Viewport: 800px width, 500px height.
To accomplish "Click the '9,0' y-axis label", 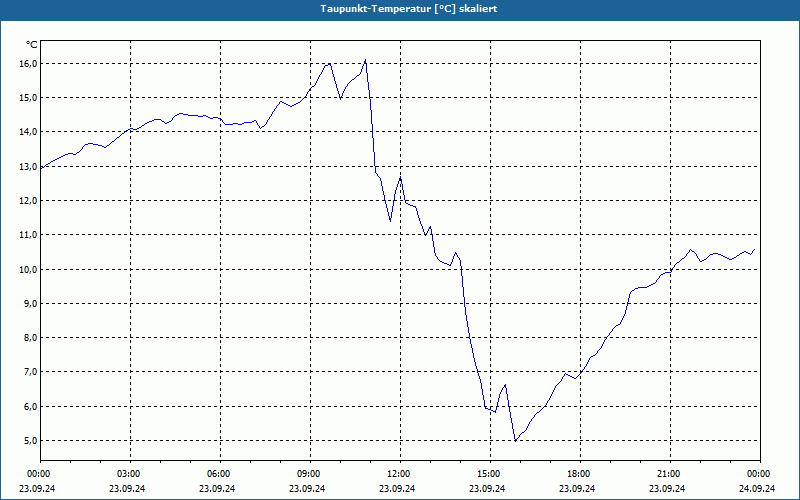I will click(x=31, y=304).
